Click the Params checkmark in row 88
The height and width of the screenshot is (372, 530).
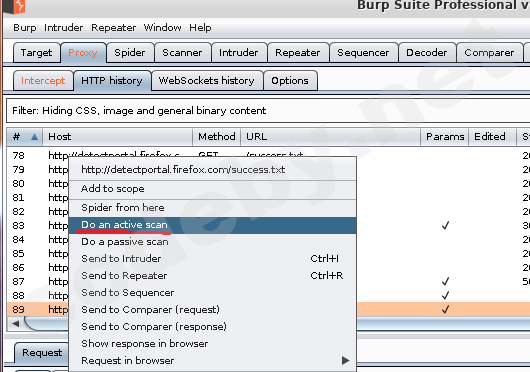coord(445,295)
